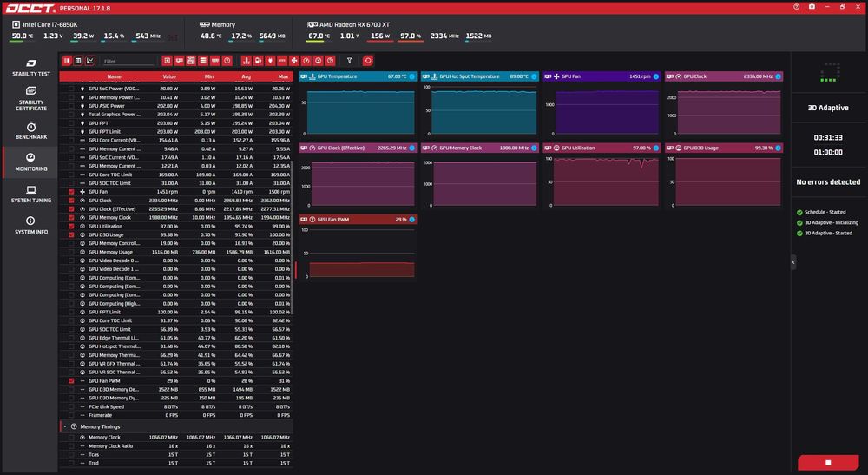The image size is (868, 475).
Task: Select the Memory Clock Ratio row
Action: [176, 446]
